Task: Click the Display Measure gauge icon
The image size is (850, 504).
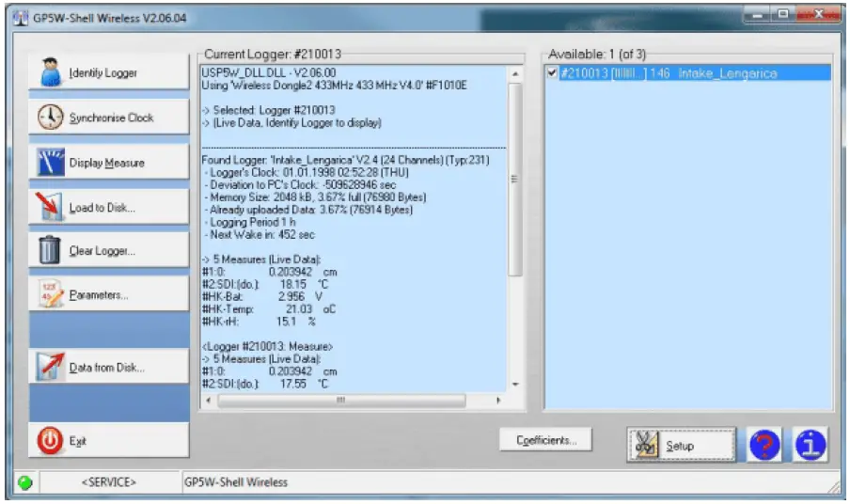Action: [x=51, y=162]
